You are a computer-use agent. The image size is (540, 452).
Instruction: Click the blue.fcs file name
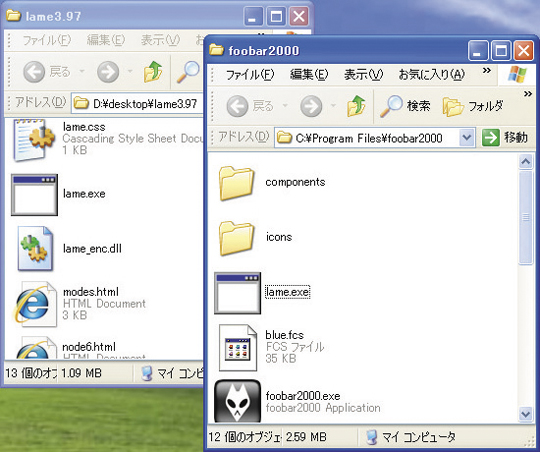click(284, 335)
